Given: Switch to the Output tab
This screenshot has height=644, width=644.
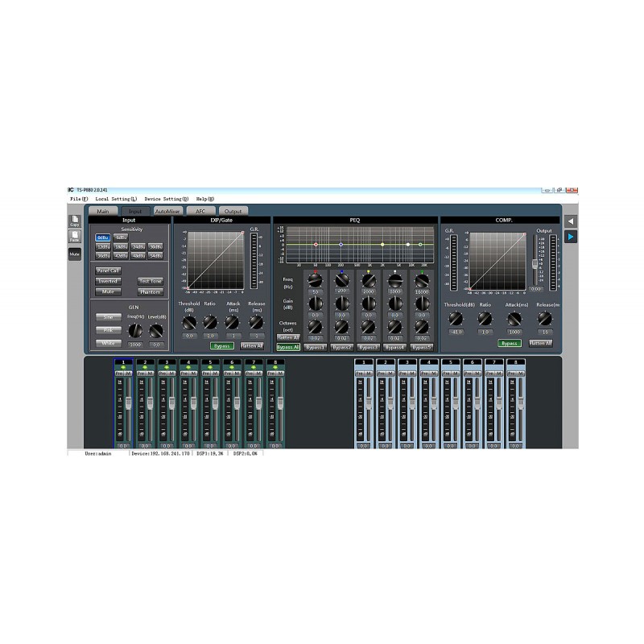Looking at the screenshot, I should [x=233, y=211].
